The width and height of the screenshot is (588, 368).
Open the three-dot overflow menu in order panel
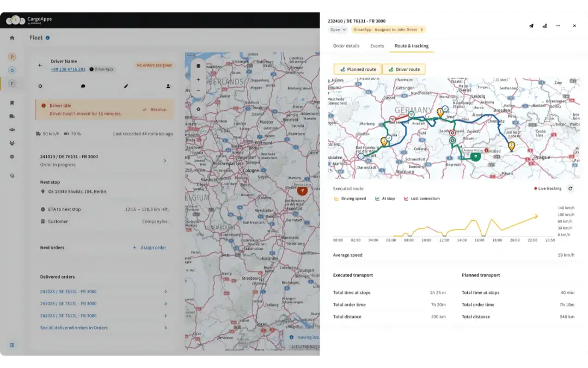tap(558, 26)
